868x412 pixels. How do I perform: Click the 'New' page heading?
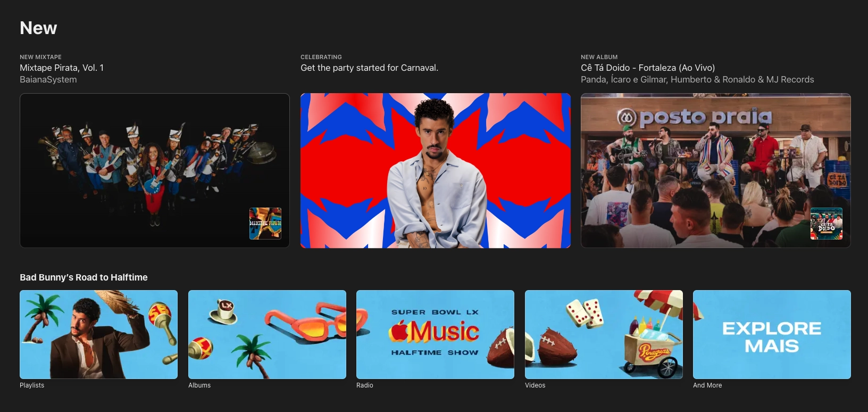38,28
